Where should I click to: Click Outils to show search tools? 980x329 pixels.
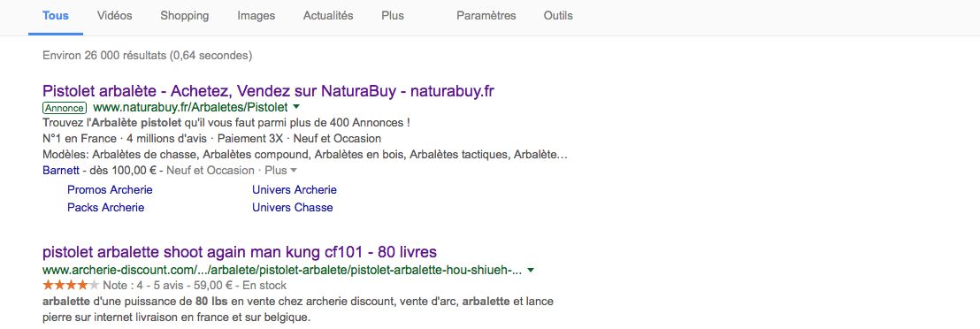pyautogui.click(x=558, y=16)
